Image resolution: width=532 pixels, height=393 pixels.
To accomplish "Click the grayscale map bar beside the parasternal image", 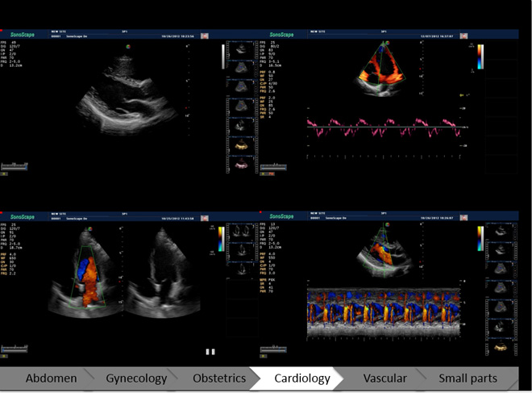I will [x=223, y=56].
